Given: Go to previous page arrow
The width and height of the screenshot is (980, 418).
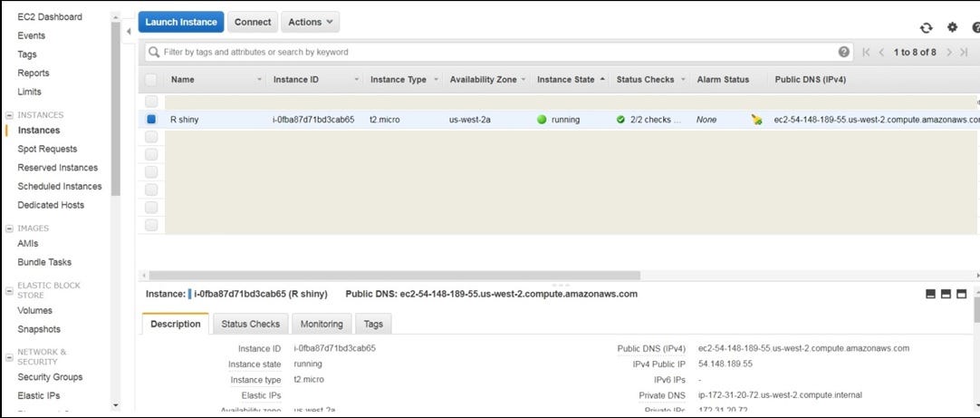Looking at the screenshot, I should coord(882,53).
